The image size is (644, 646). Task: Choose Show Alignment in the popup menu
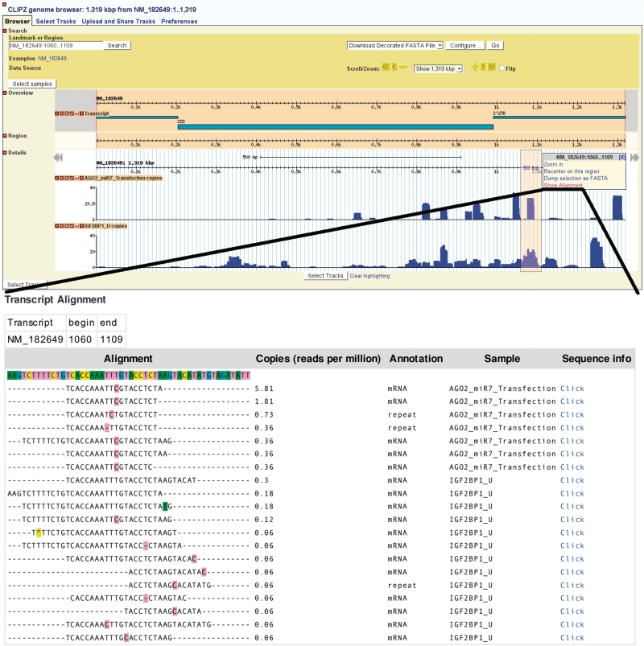point(563,185)
